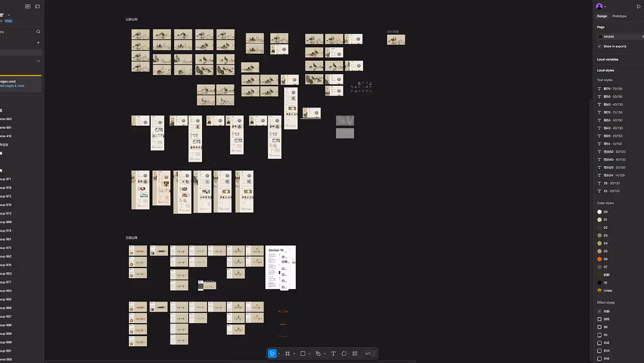
Task: Click the page background color swatch 1A1A1A
Action: [600, 36]
